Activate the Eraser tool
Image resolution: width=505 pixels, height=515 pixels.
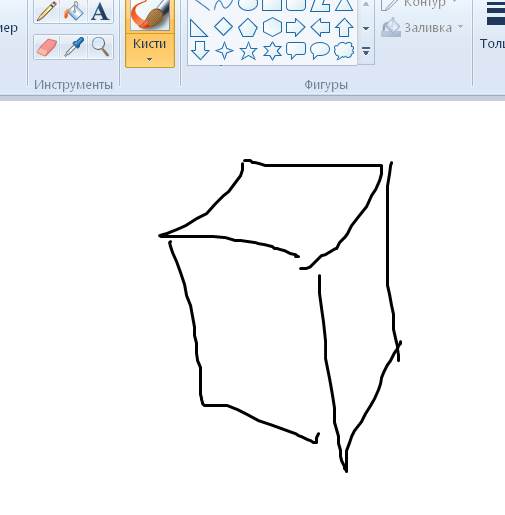tap(47, 47)
